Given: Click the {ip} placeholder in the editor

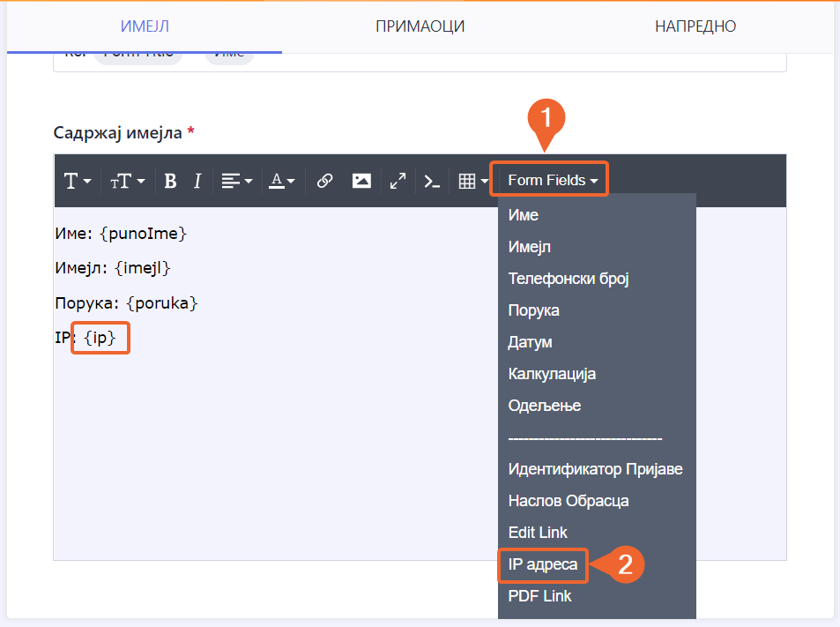Looking at the screenshot, I should pos(100,338).
